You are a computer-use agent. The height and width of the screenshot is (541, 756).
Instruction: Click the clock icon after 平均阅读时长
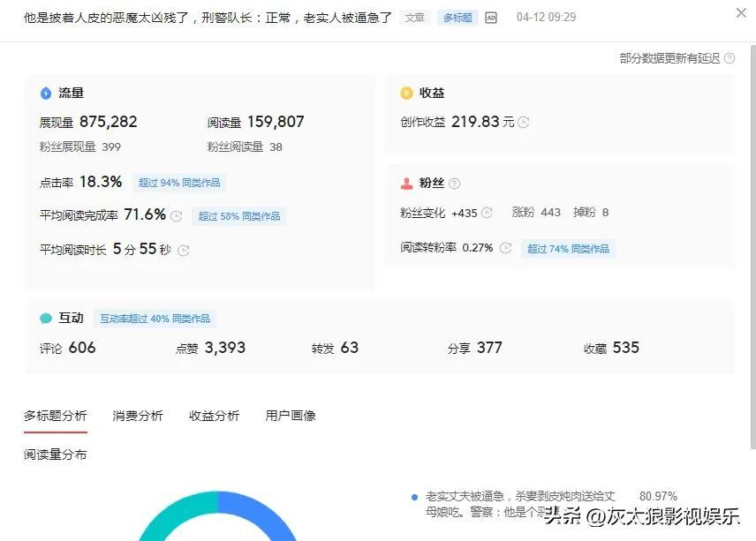tap(184, 250)
